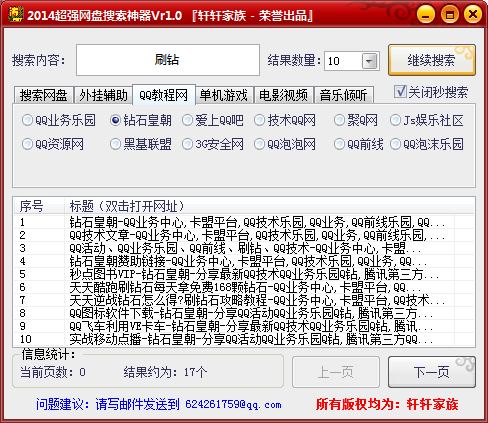488x423 pixels.
Task: Click the 继续搜索 button
Action: 432,60
